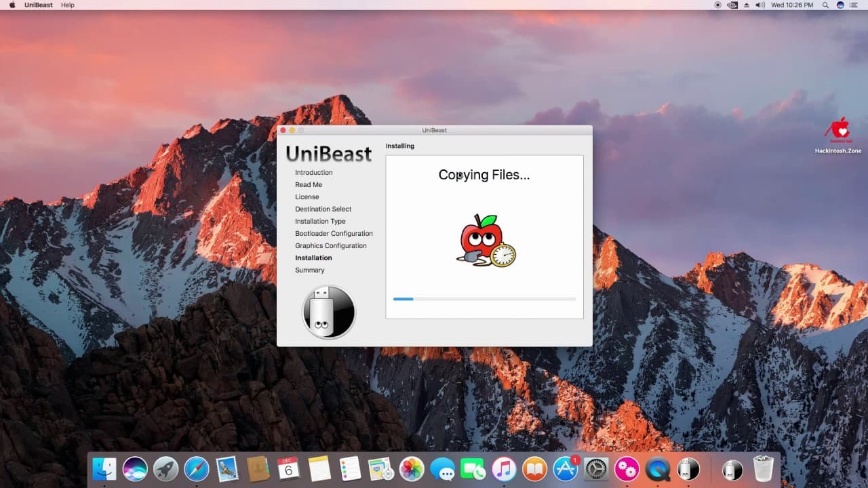Open the pink gears app in dock
This screenshot has width=868, height=488.
627,468
